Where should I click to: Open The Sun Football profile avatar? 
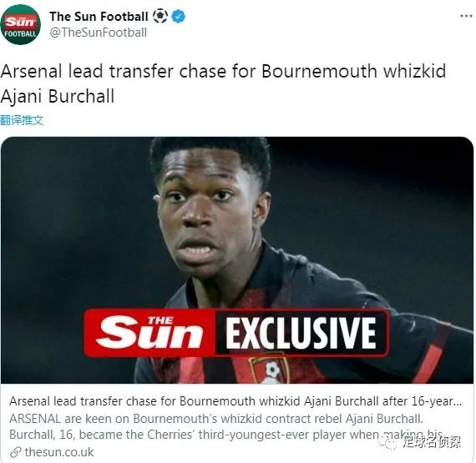(x=20, y=25)
